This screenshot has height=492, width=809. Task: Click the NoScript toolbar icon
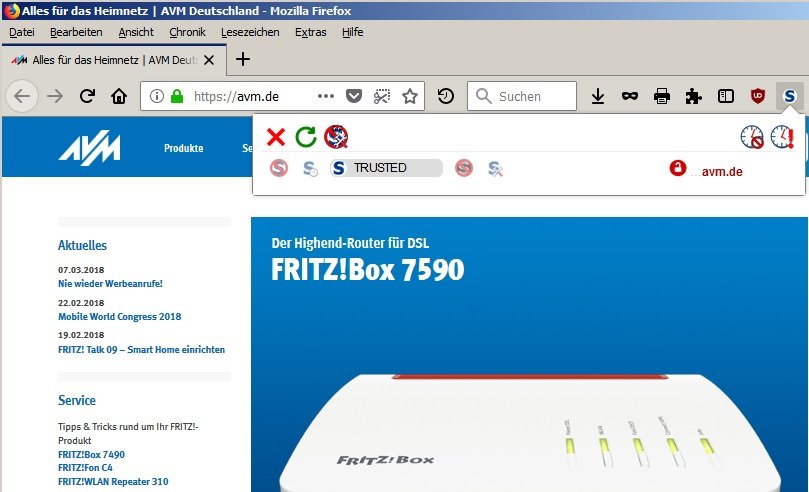tap(789, 96)
